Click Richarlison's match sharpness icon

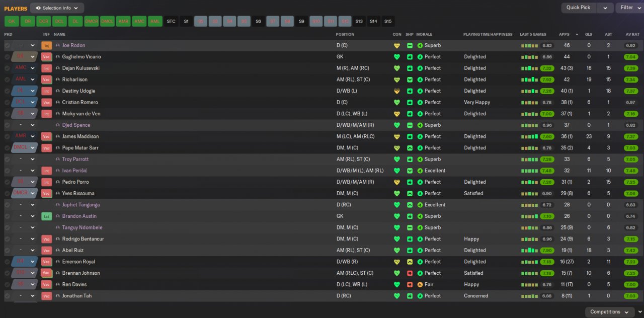[x=410, y=79]
